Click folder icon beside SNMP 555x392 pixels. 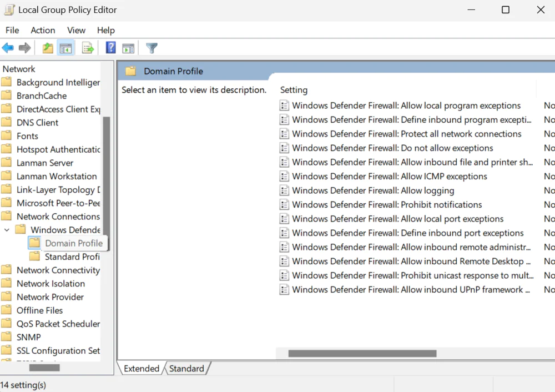point(6,337)
